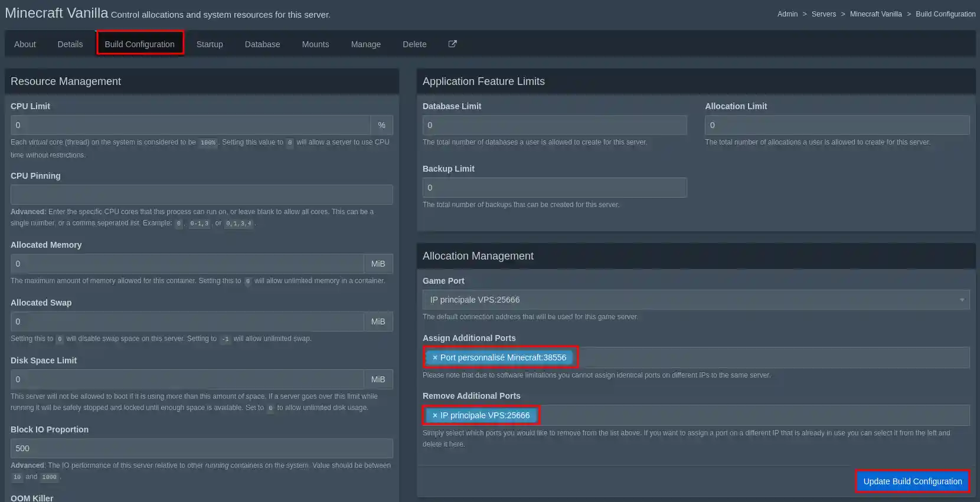Open the About tab
Image resolution: width=980 pixels, height=502 pixels.
click(25, 44)
